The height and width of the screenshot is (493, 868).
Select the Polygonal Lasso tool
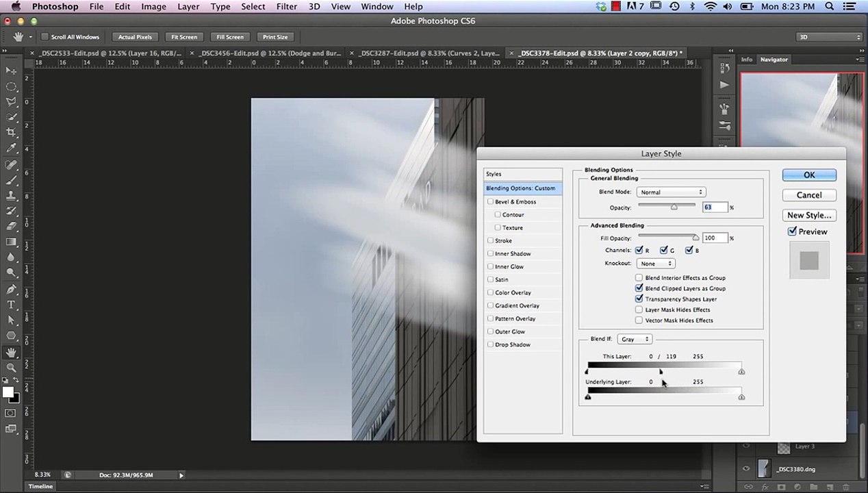click(12, 102)
